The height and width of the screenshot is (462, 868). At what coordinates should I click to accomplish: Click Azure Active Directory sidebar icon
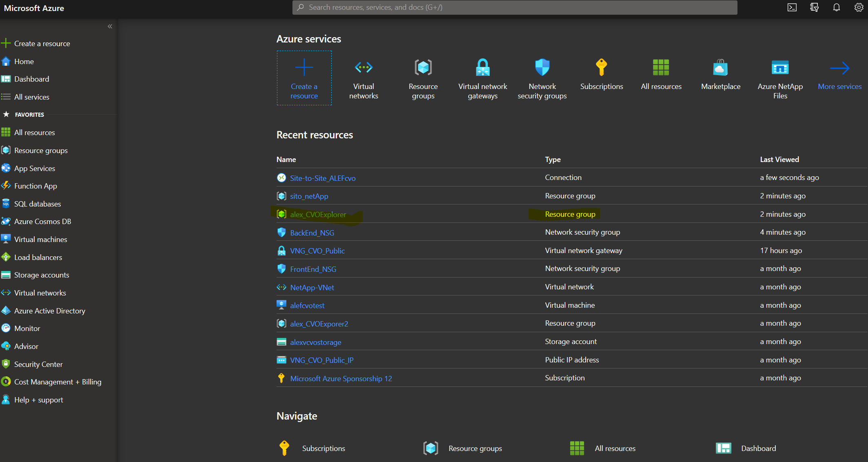(6, 311)
